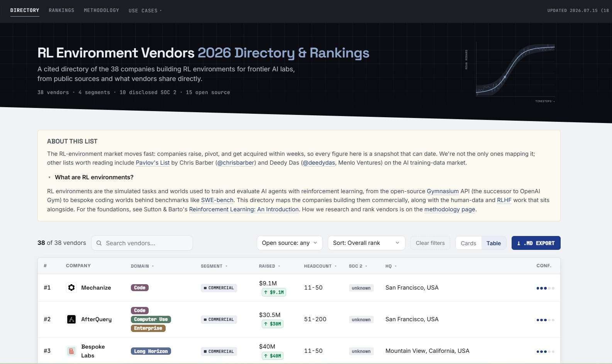Viewport: 612px width, 364px height.
Task: Click the Search vendors input field
Action: (x=142, y=243)
